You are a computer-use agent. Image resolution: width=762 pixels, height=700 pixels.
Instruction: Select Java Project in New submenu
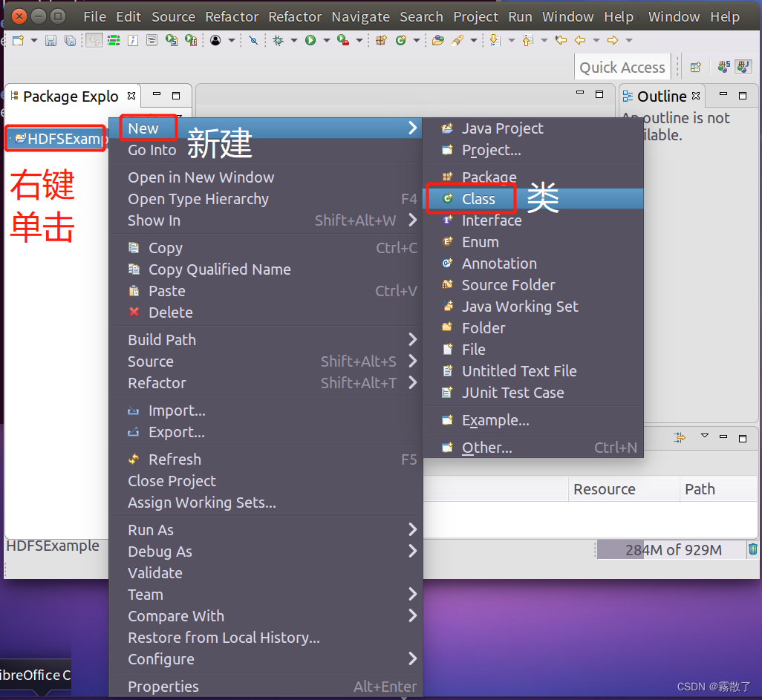(533, 128)
